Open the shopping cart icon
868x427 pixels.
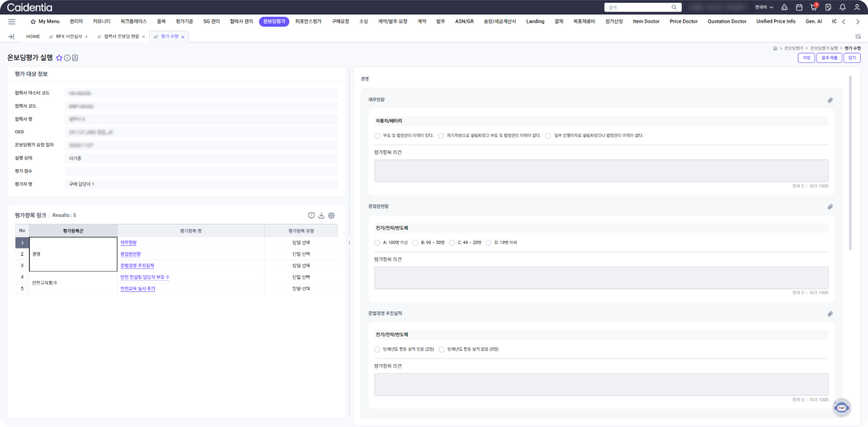click(x=813, y=7)
